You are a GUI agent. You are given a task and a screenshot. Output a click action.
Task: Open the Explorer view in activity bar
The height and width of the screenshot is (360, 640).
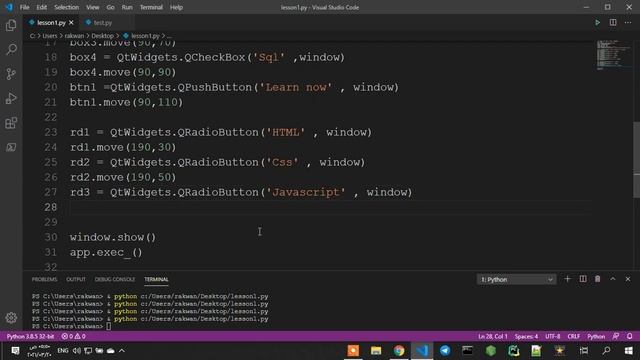pos(11,25)
